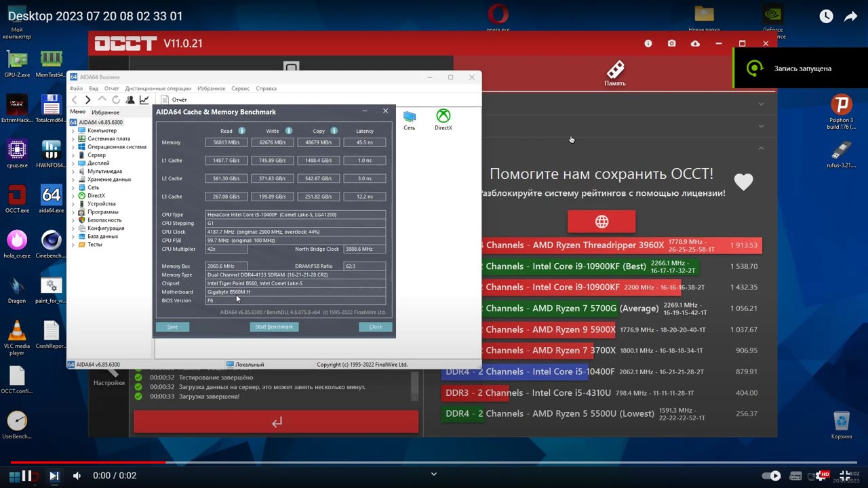Image resolution: width=868 pixels, height=488 pixels.
Task: Expand the Мультимедиа tree node
Action: (x=73, y=171)
